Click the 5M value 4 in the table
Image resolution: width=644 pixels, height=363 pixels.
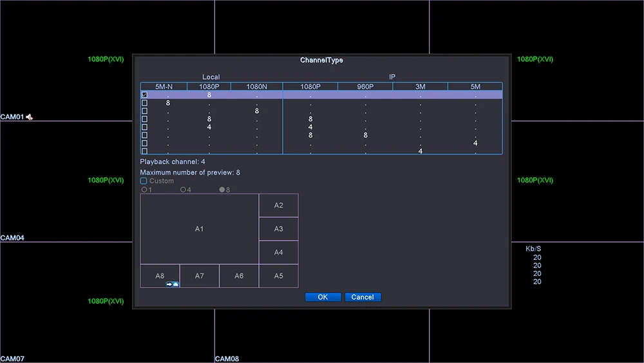click(475, 143)
